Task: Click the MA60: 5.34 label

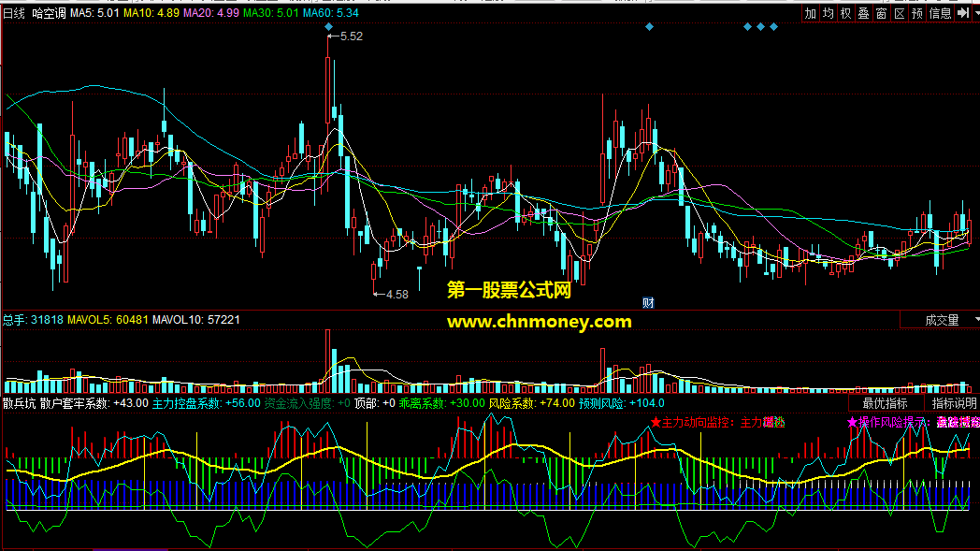Action: pyautogui.click(x=331, y=13)
